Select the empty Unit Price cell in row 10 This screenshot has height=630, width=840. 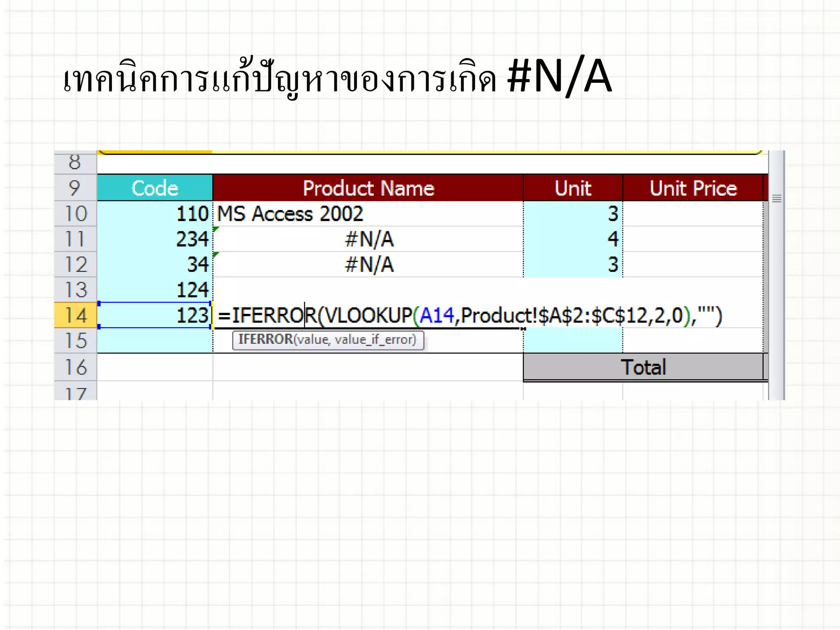[x=693, y=214]
